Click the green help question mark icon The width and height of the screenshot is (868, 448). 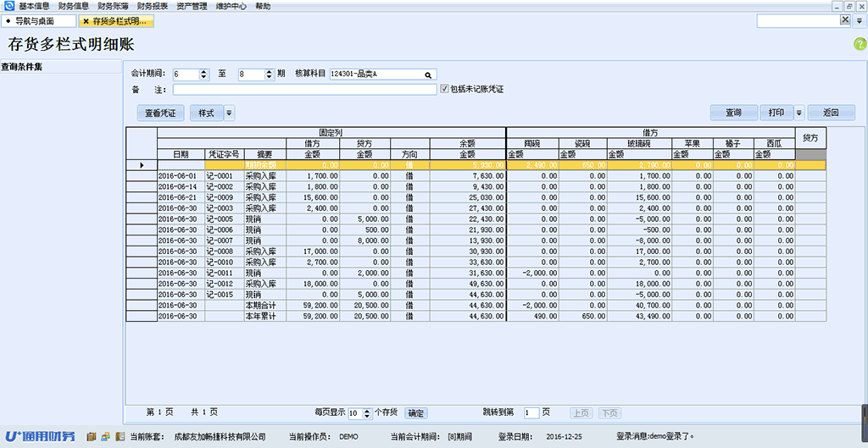[x=860, y=44]
